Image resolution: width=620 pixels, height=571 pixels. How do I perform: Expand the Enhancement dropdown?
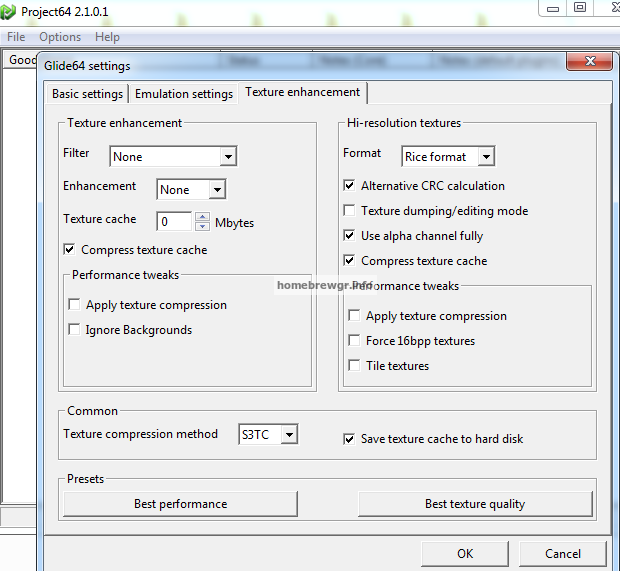[x=217, y=189]
